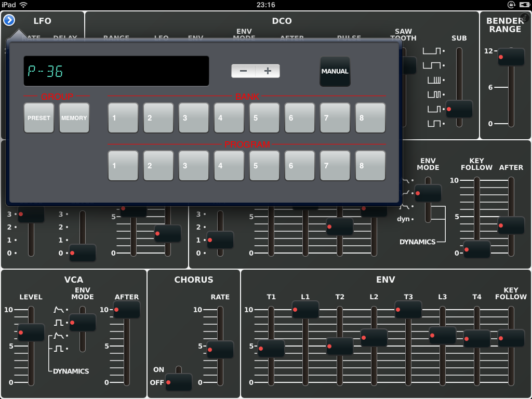Choose the lowest gate icon in VCA ENV MODE
Viewport: 532px width, 399px height.
click(x=58, y=349)
